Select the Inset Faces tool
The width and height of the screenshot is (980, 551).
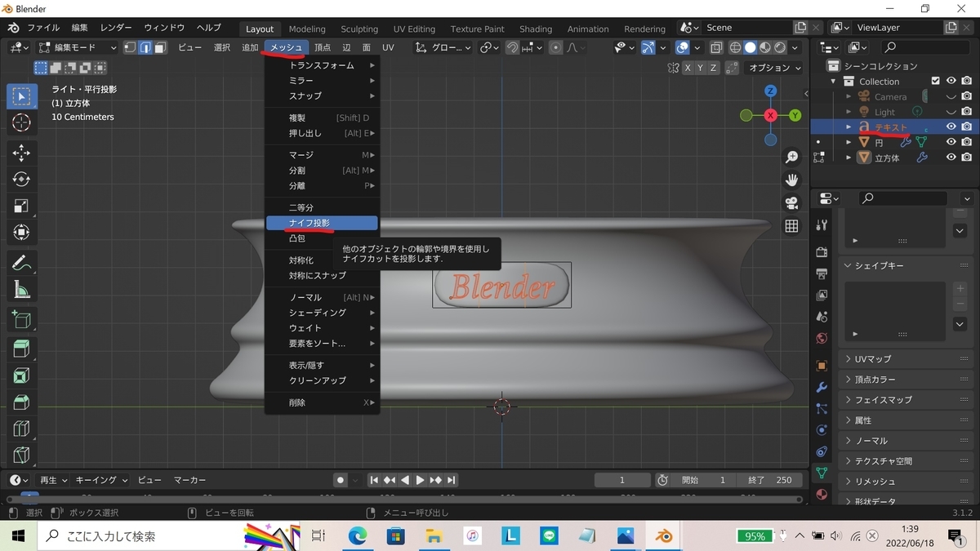coord(22,376)
